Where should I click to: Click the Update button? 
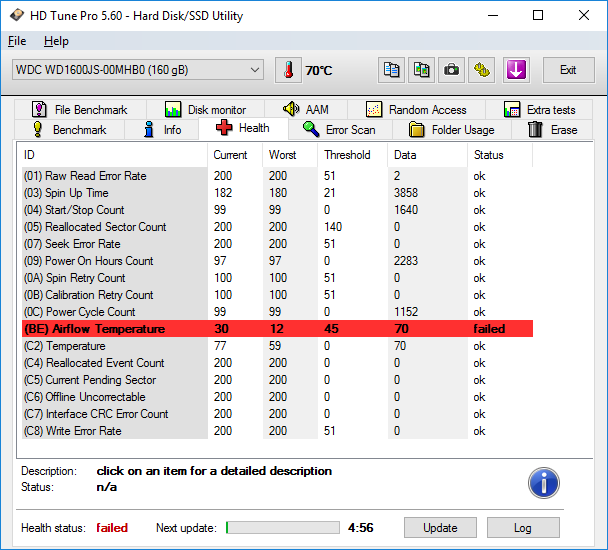click(440, 528)
